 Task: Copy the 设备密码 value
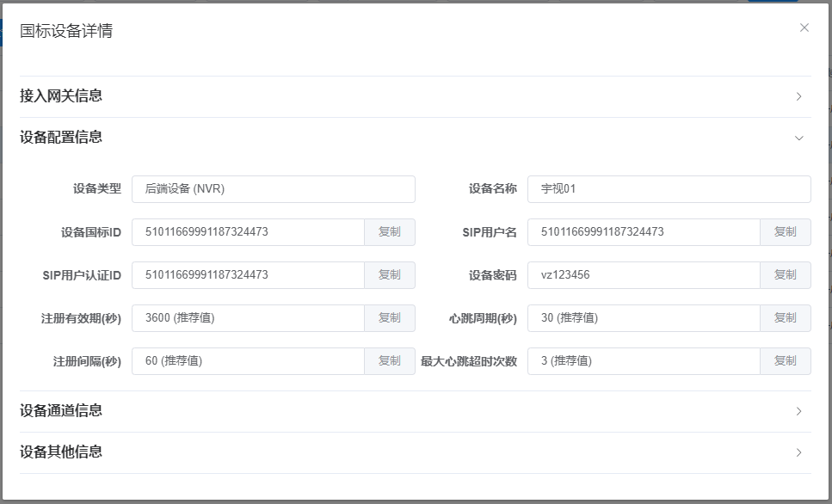786,275
